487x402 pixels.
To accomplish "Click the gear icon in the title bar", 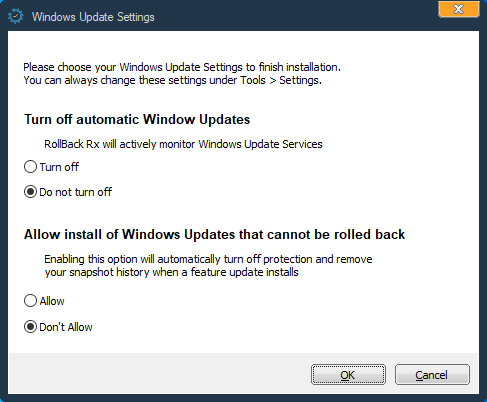I will pyautogui.click(x=16, y=16).
